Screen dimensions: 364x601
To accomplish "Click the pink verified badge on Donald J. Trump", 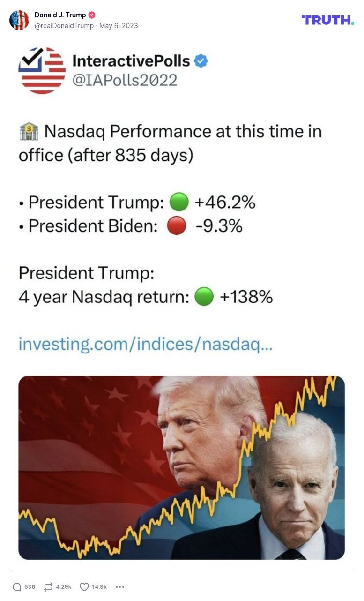I will click(x=91, y=15).
